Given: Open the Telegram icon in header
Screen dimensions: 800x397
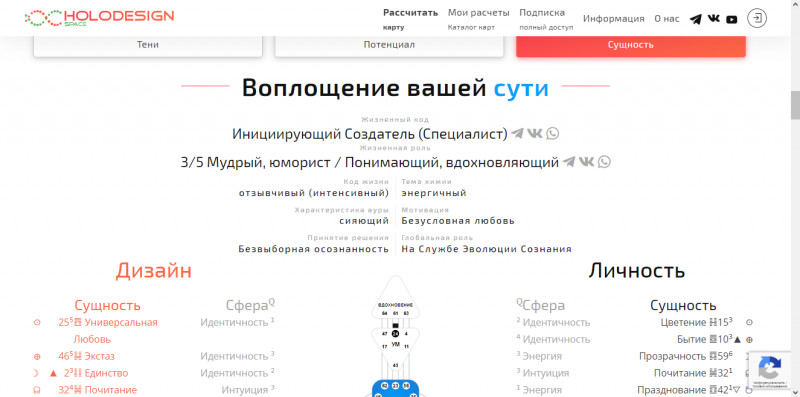Looking at the screenshot, I should [x=695, y=19].
